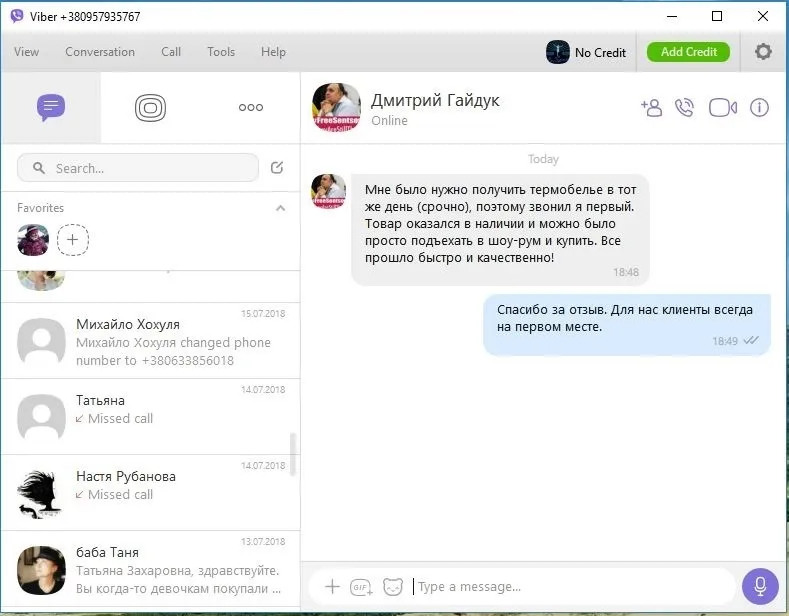Click Настя Рубанова's avatar picture

(41, 494)
